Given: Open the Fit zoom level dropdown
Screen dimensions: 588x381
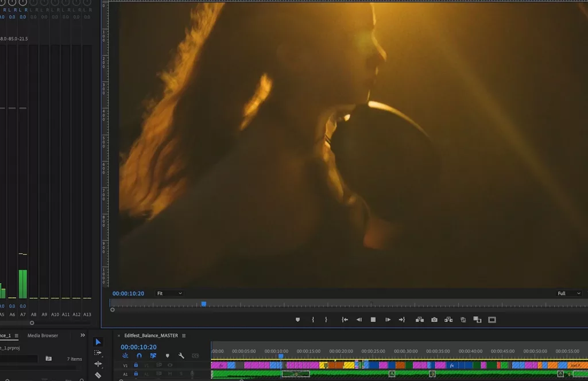Looking at the screenshot, I should (x=169, y=293).
